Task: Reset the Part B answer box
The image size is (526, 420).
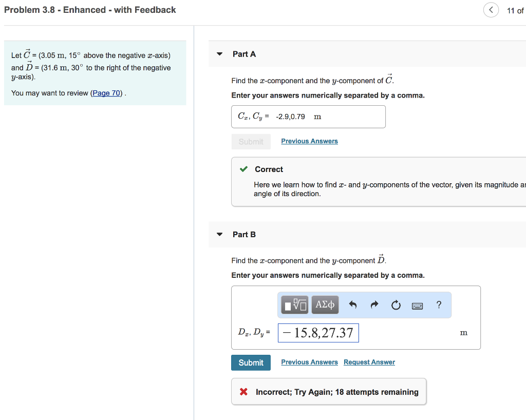Action: point(395,305)
